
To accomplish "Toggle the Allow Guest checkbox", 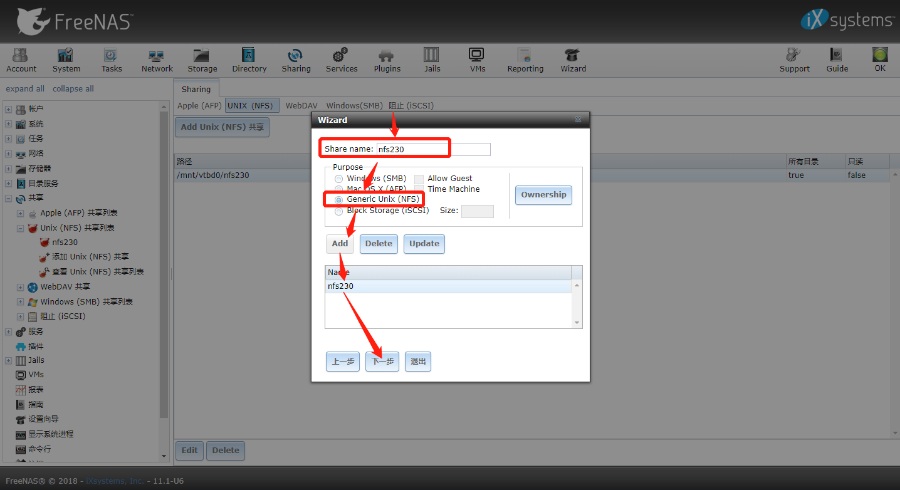I will (x=419, y=179).
